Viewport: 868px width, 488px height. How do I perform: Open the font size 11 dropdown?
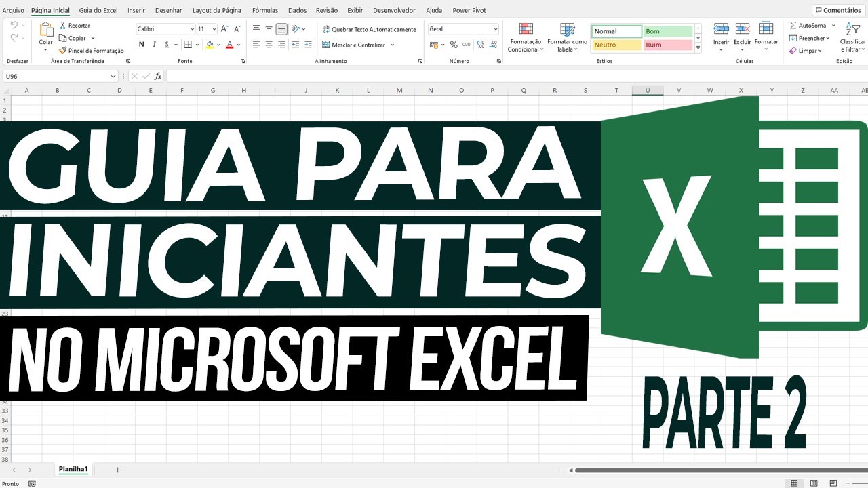point(214,29)
